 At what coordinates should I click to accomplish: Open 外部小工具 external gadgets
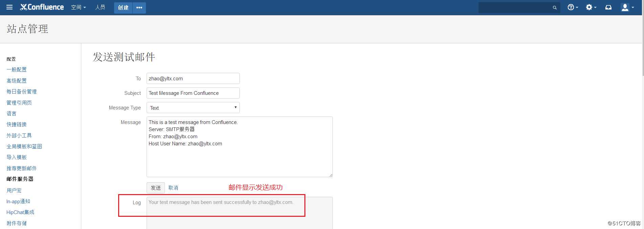tap(19, 136)
